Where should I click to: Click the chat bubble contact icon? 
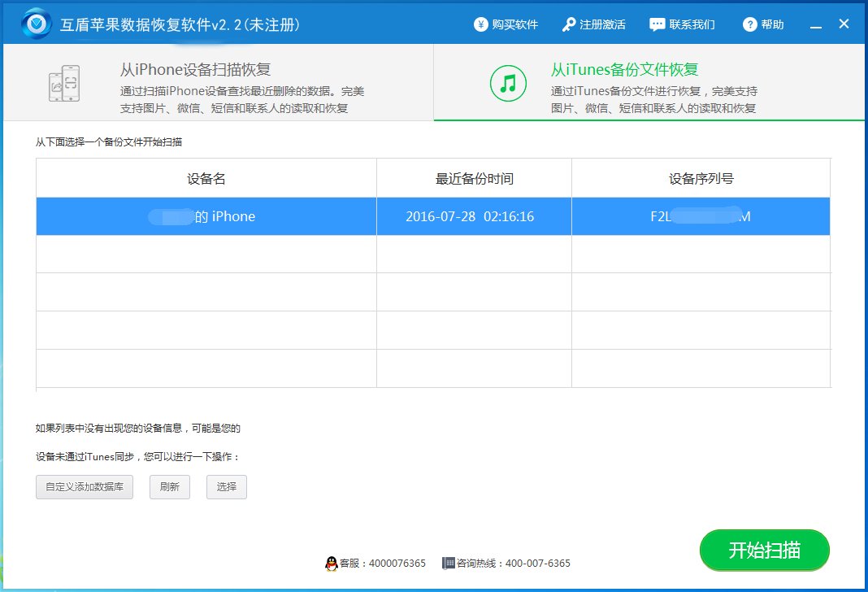[657, 24]
